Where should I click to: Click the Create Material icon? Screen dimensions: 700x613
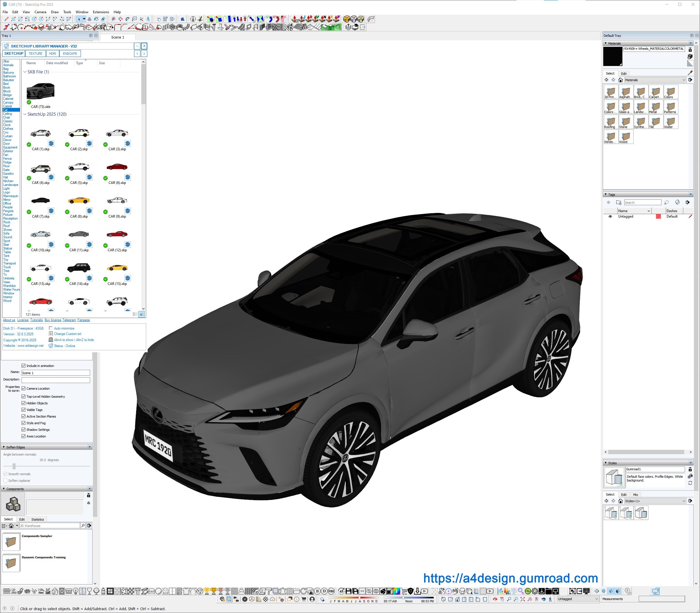pyautogui.click(x=690, y=56)
